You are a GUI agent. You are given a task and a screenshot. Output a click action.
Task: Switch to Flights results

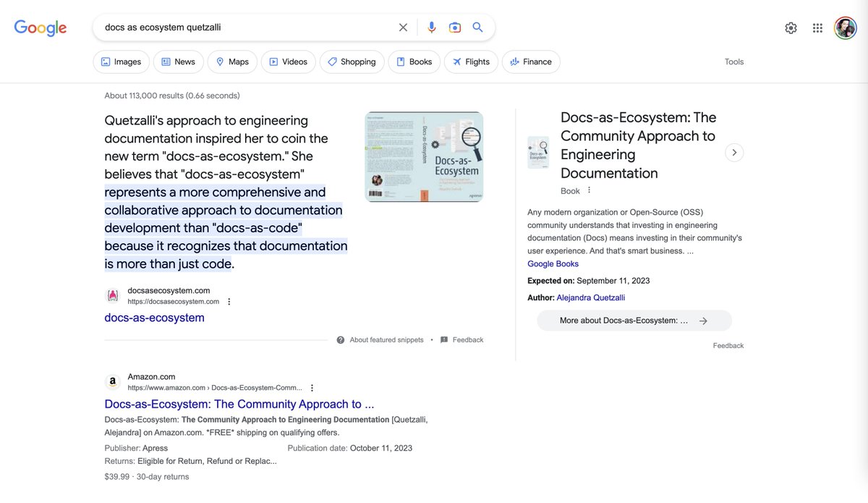click(x=471, y=62)
